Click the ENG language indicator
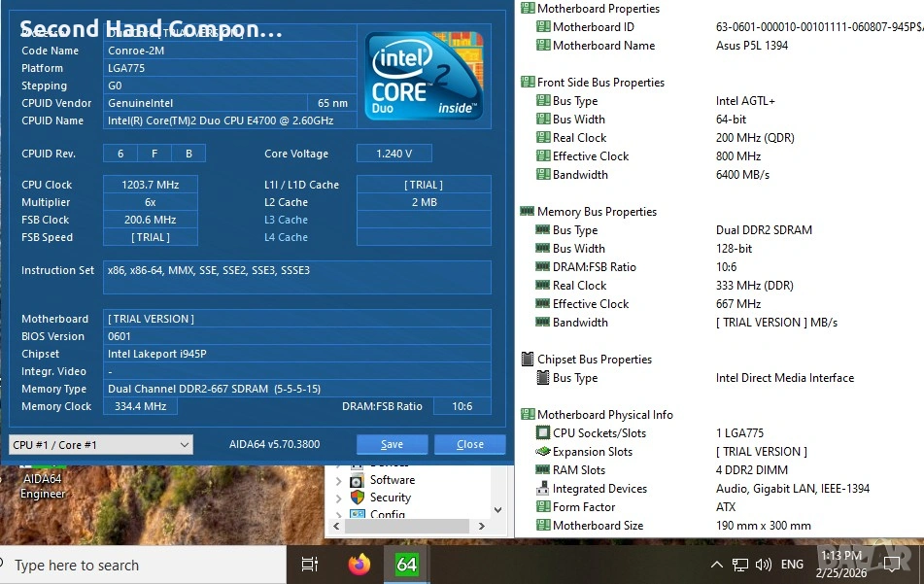 (792, 565)
